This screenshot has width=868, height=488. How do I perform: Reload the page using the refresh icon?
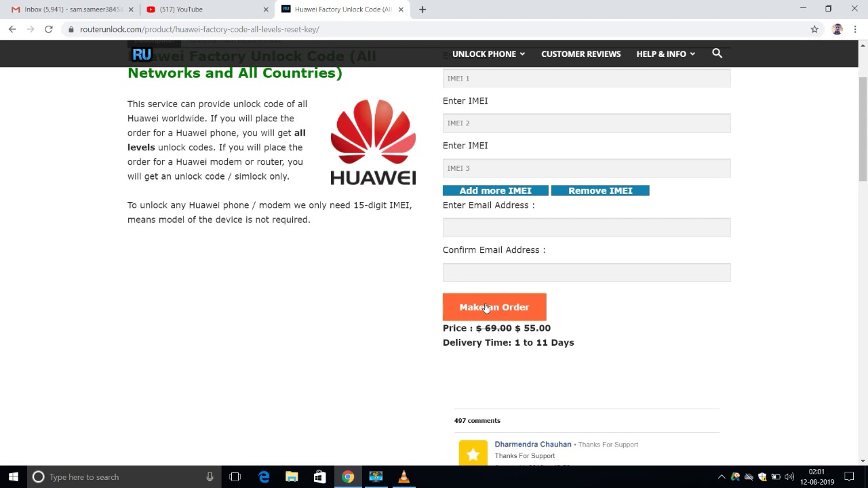pyautogui.click(x=48, y=29)
